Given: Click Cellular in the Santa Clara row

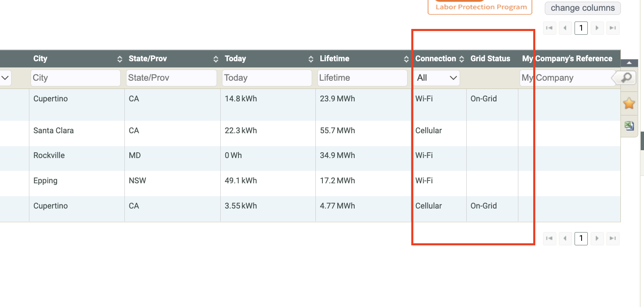Looking at the screenshot, I should tap(428, 130).
